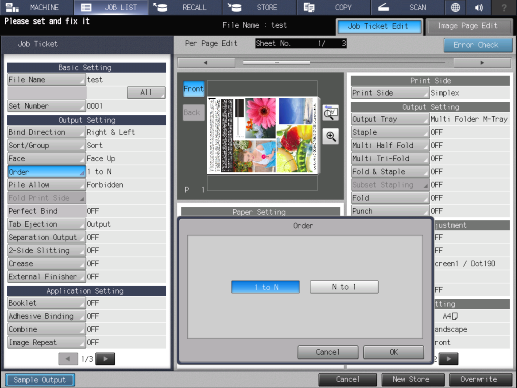Open the Sort/Group setting
The image size is (517, 388).
pyautogui.click(x=46, y=145)
